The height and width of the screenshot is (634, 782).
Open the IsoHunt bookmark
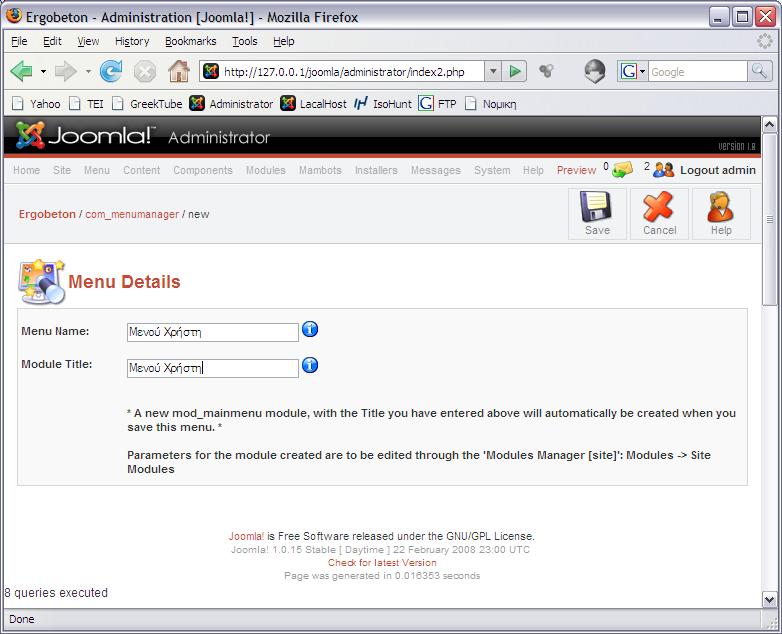click(383, 104)
